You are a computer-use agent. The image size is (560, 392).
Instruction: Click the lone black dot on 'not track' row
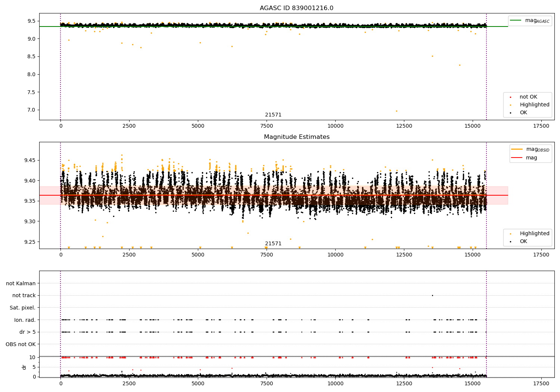432,295
